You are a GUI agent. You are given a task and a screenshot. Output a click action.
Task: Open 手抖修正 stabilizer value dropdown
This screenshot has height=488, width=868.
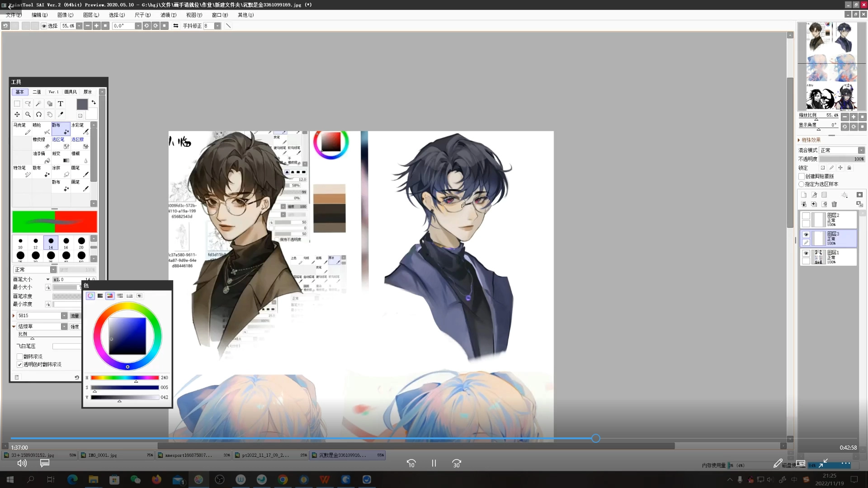(x=217, y=26)
